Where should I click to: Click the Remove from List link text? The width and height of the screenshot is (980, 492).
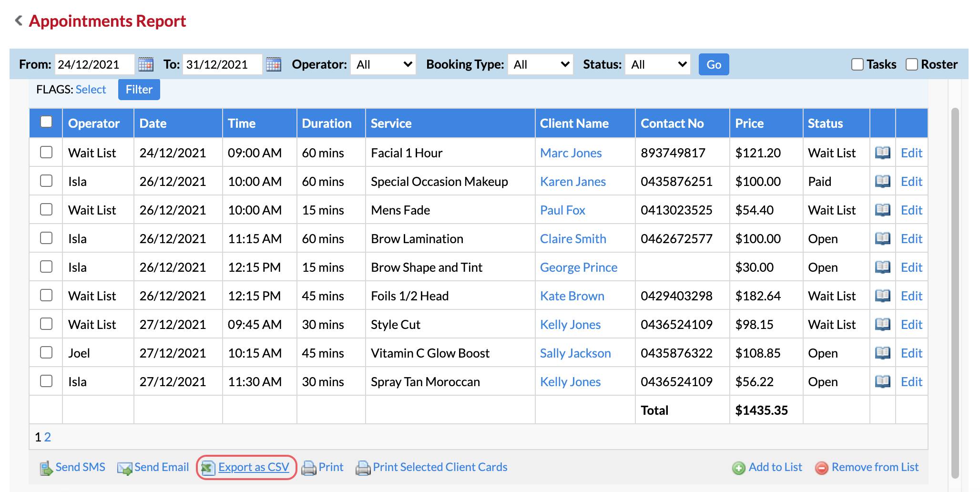coord(875,467)
